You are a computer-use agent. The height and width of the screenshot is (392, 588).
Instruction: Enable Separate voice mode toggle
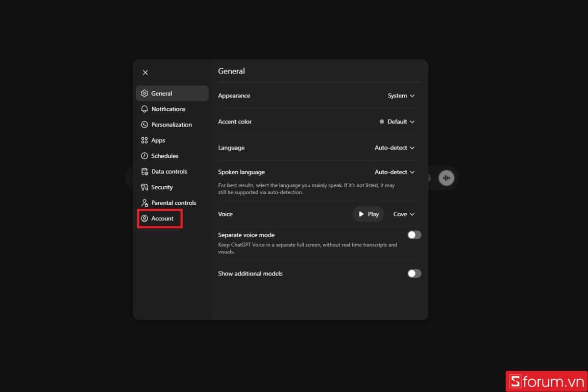[414, 235]
